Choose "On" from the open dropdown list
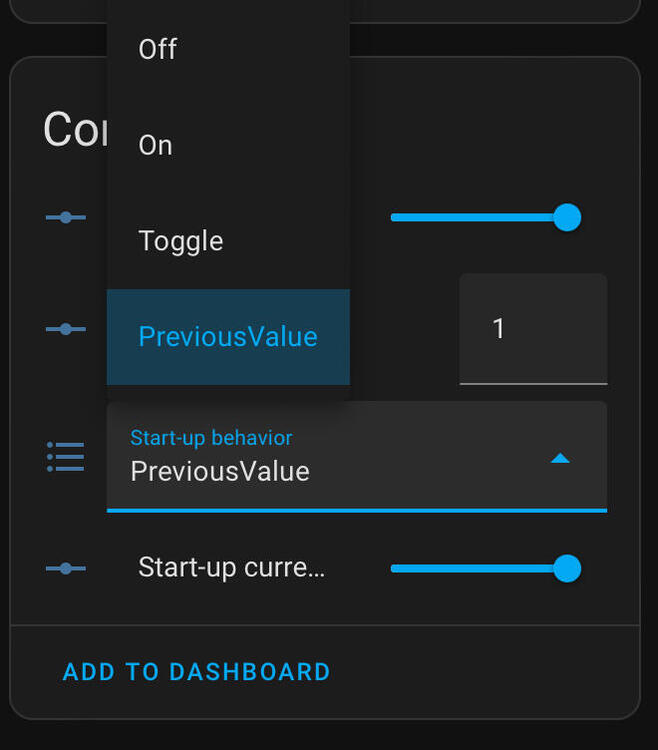Viewport: 658px width, 750px height. (x=156, y=145)
